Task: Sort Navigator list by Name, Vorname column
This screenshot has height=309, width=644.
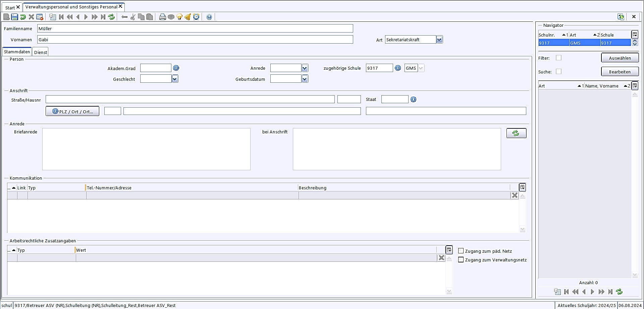Action: 607,86
